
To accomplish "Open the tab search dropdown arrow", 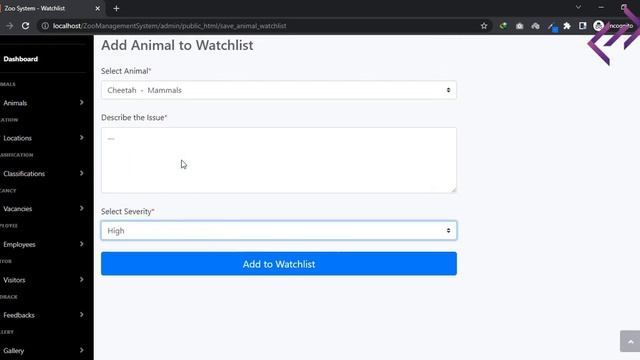I will pyautogui.click(x=578, y=7).
